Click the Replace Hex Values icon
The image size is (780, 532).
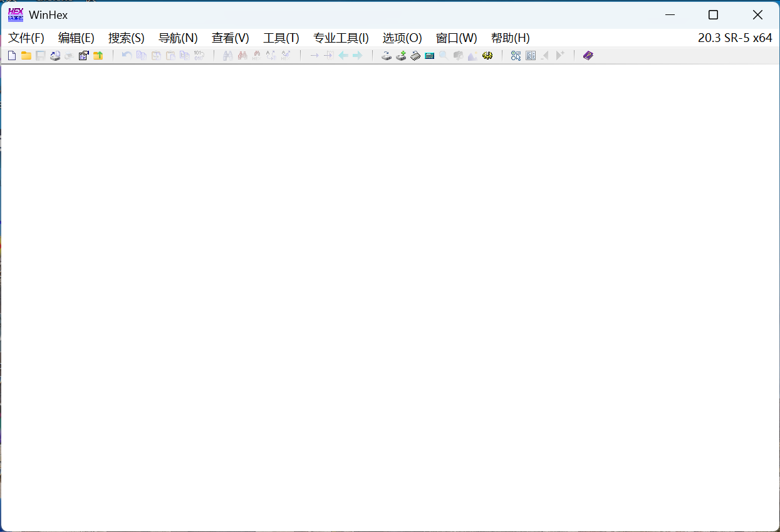[x=286, y=56]
